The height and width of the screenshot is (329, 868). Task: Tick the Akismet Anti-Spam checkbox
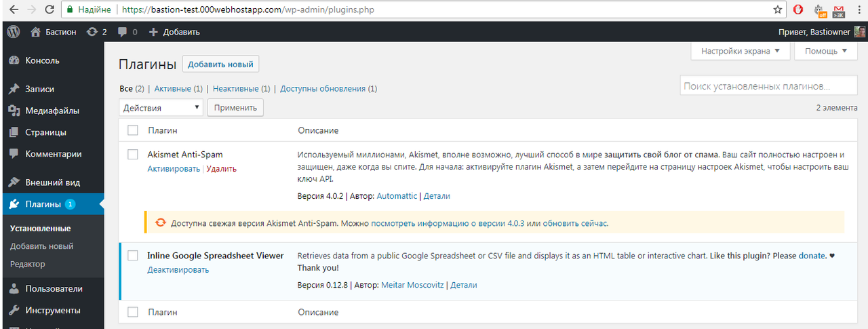[x=133, y=155]
